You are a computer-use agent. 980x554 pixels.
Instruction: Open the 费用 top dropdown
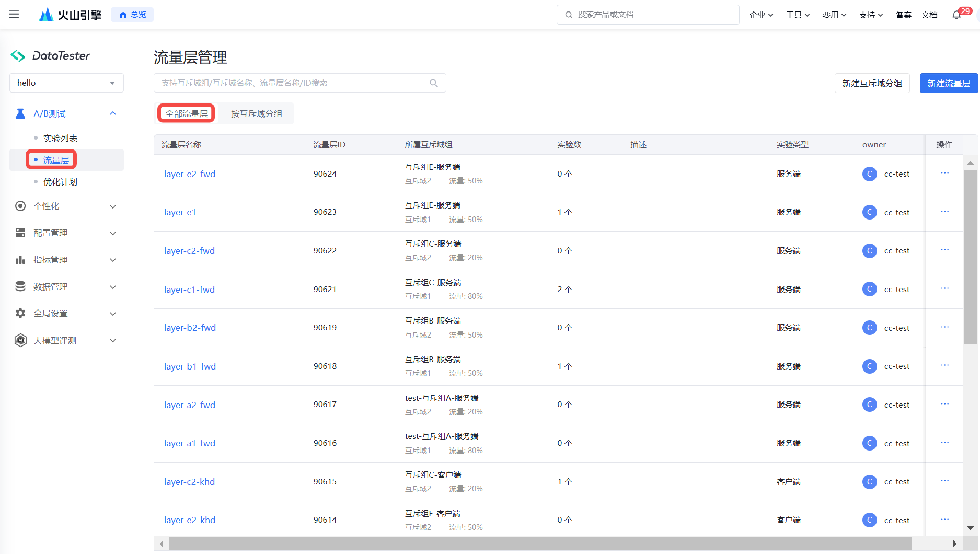click(834, 15)
